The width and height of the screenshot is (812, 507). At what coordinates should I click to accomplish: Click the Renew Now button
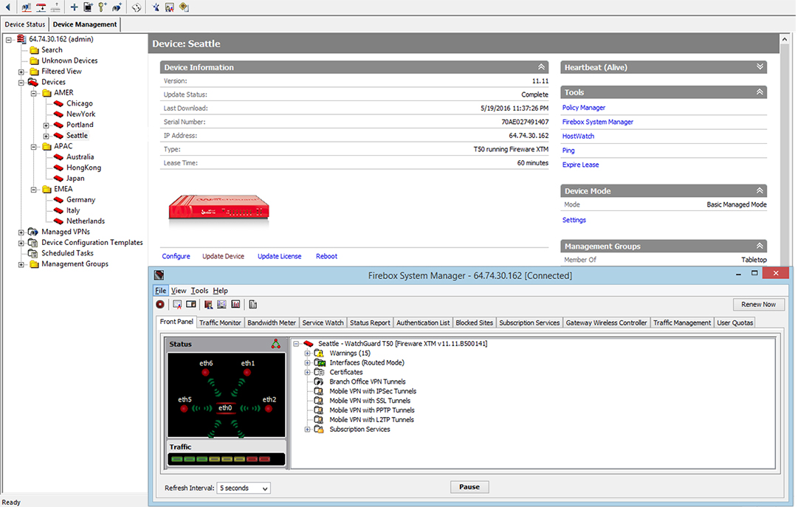(x=758, y=304)
